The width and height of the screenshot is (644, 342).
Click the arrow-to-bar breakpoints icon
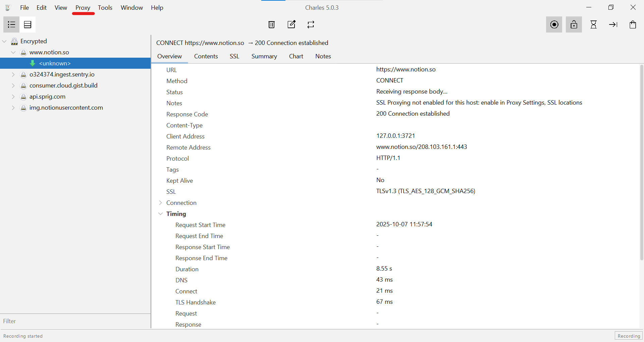tap(613, 24)
